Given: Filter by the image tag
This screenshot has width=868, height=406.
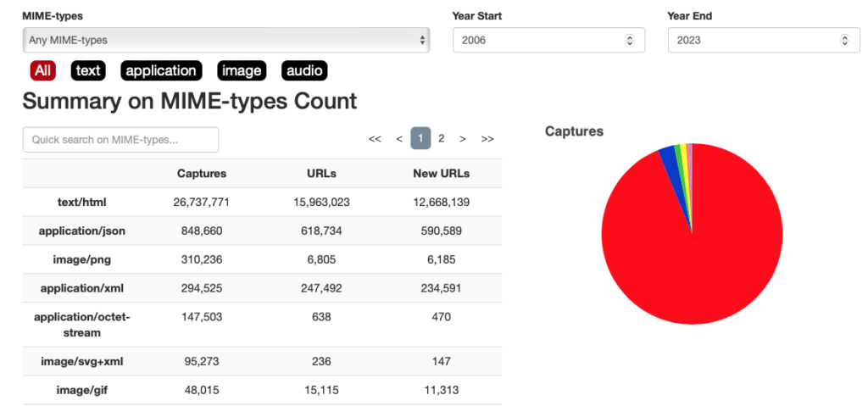Looking at the screenshot, I should [x=241, y=71].
